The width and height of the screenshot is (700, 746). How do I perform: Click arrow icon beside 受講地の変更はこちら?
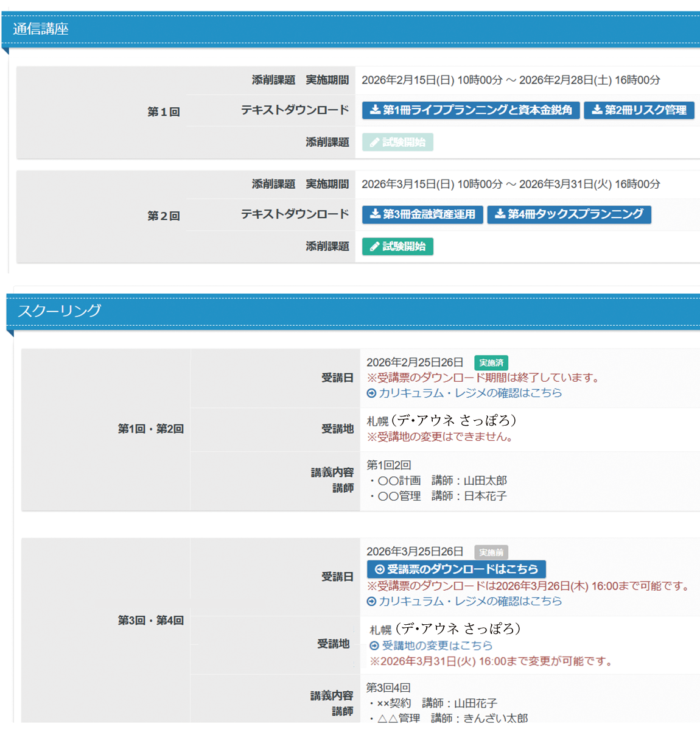coord(374,646)
